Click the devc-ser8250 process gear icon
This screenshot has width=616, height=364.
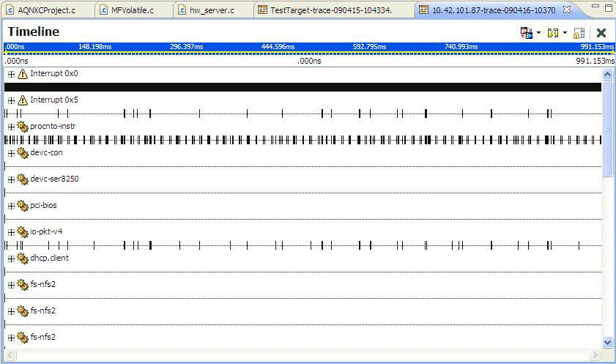tap(22, 179)
